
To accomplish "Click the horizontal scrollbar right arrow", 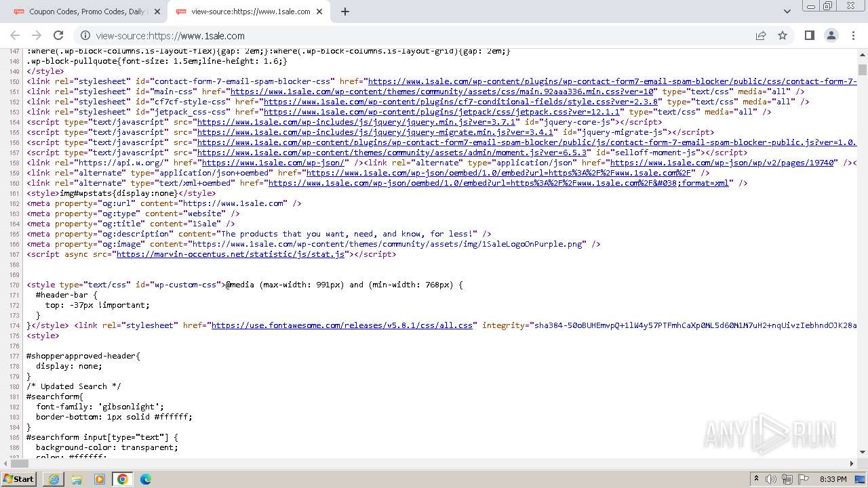I will (x=852, y=464).
